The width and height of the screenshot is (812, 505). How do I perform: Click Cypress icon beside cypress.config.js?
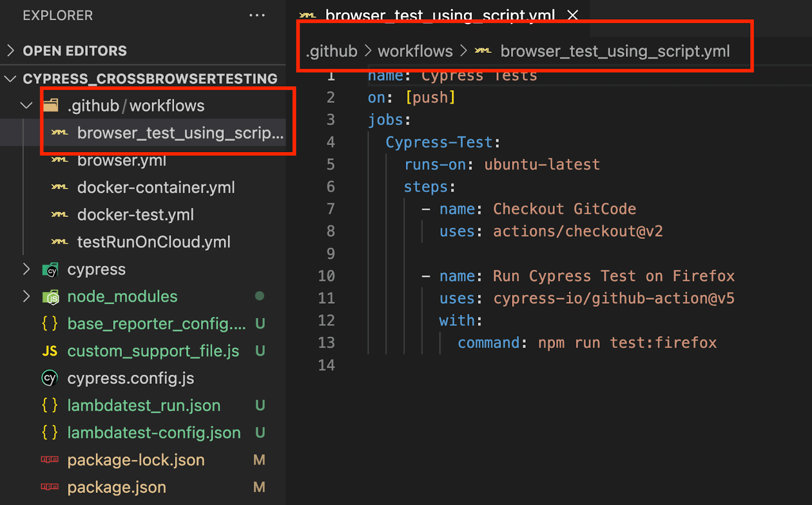[x=50, y=378]
